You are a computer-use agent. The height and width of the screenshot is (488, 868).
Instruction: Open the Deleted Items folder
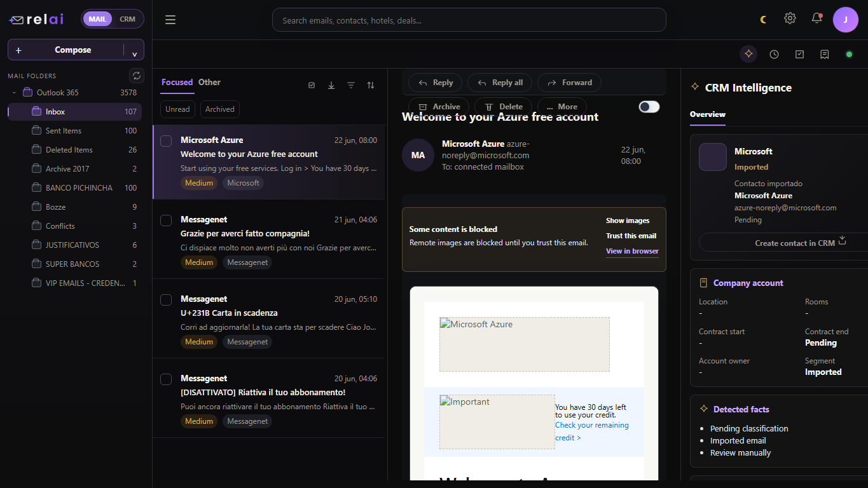(75, 149)
